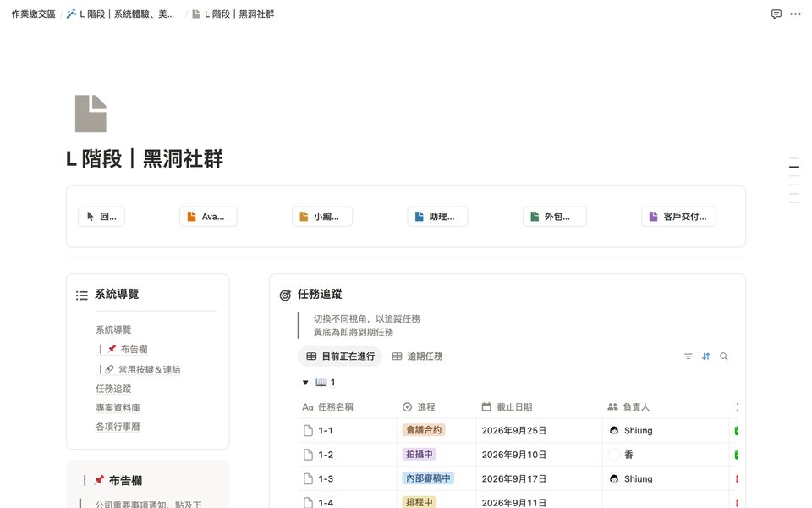Click the date 2026年9月10日
Screen dimensions: 812x508
[513, 455]
